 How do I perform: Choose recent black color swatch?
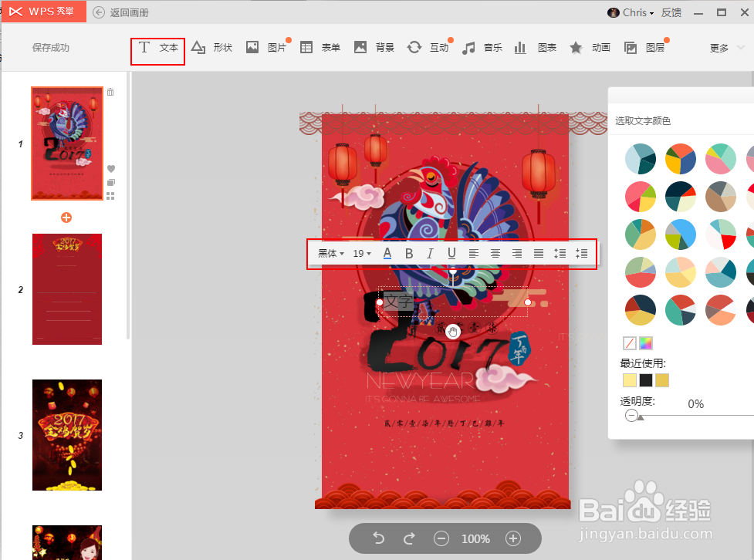pos(646,380)
